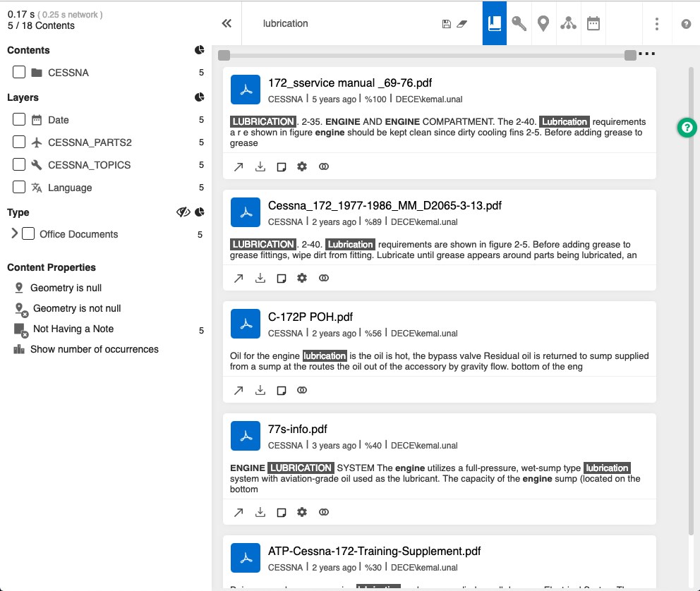Image resolution: width=700 pixels, height=591 pixels.
Task: Show the pie chart for Layers
Action: pos(200,97)
